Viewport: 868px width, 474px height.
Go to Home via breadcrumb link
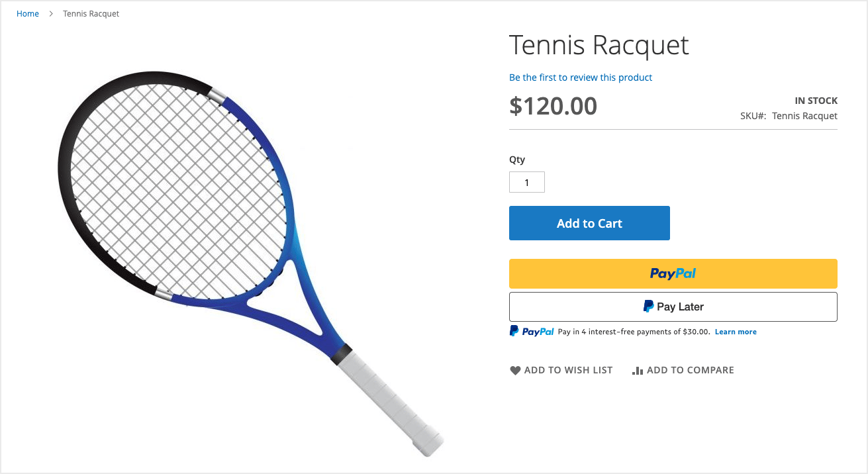coord(28,14)
